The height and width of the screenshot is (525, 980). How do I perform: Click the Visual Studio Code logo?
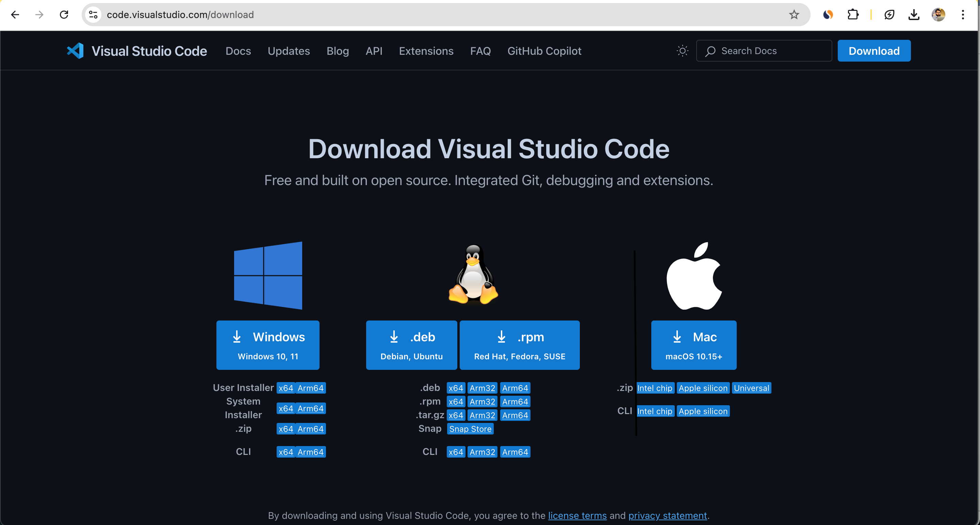[75, 51]
